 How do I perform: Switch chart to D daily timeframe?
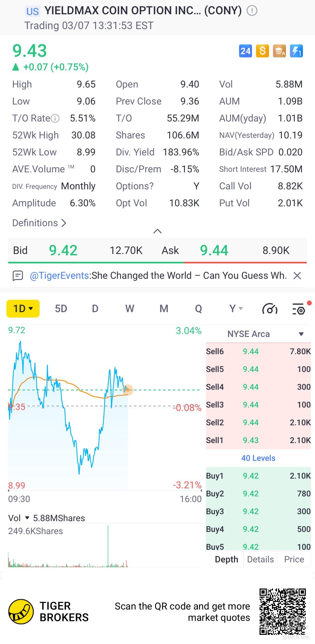pos(95,309)
